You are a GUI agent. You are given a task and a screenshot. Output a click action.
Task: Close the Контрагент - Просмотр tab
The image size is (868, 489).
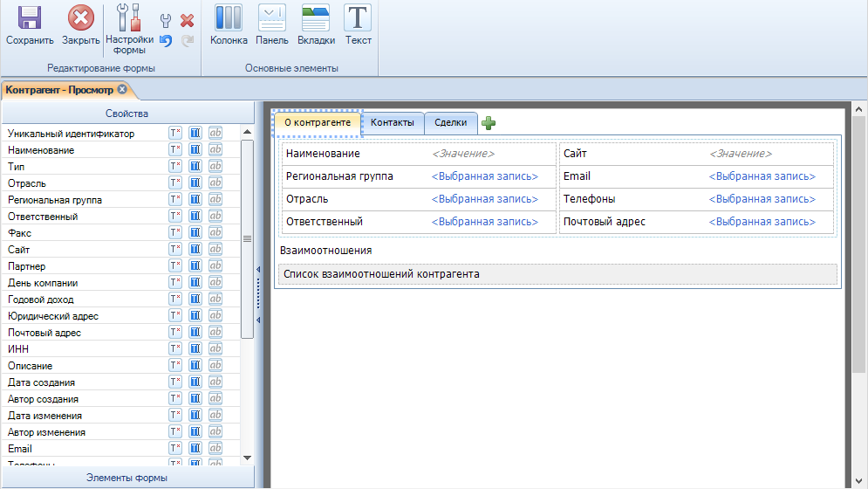[122, 89]
